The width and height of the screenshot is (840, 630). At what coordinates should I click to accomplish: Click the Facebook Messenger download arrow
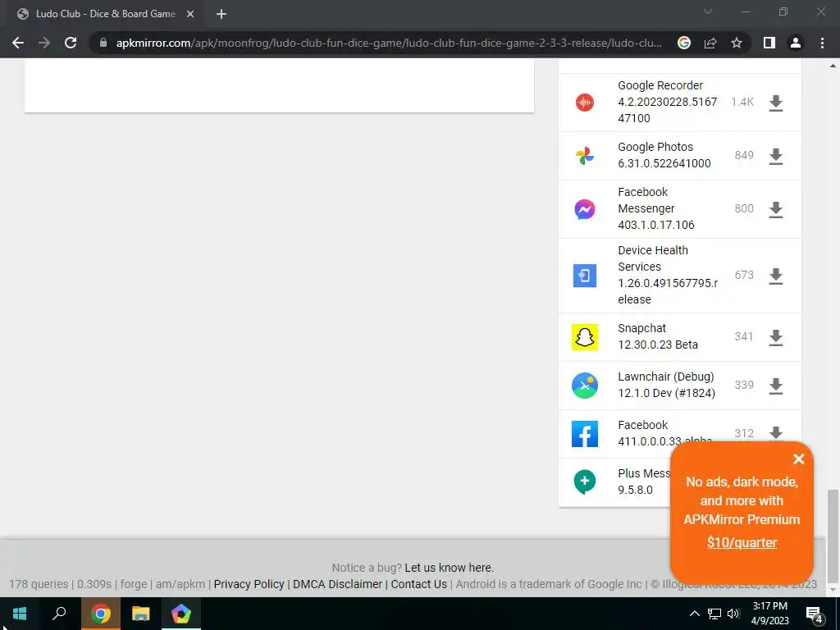pyautogui.click(x=776, y=209)
